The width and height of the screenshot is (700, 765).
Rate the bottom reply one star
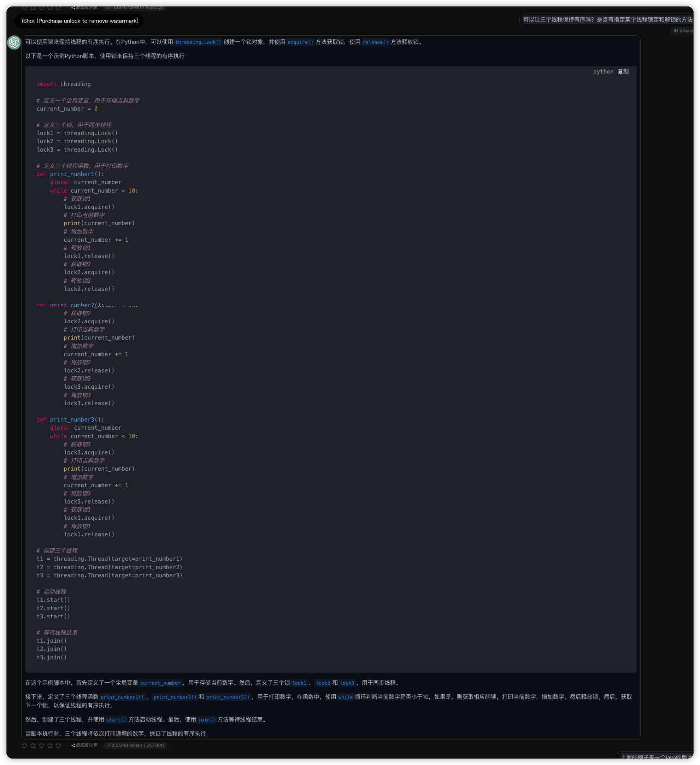coord(25,745)
